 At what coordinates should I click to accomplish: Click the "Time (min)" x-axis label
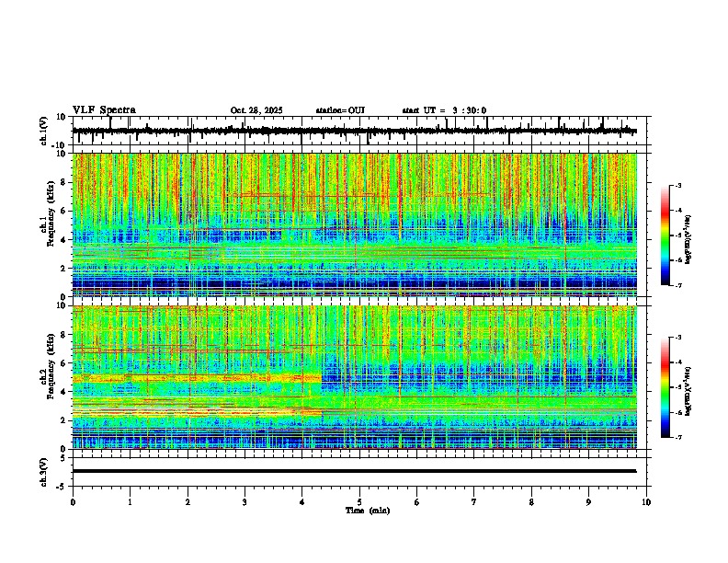[x=368, y=511]
